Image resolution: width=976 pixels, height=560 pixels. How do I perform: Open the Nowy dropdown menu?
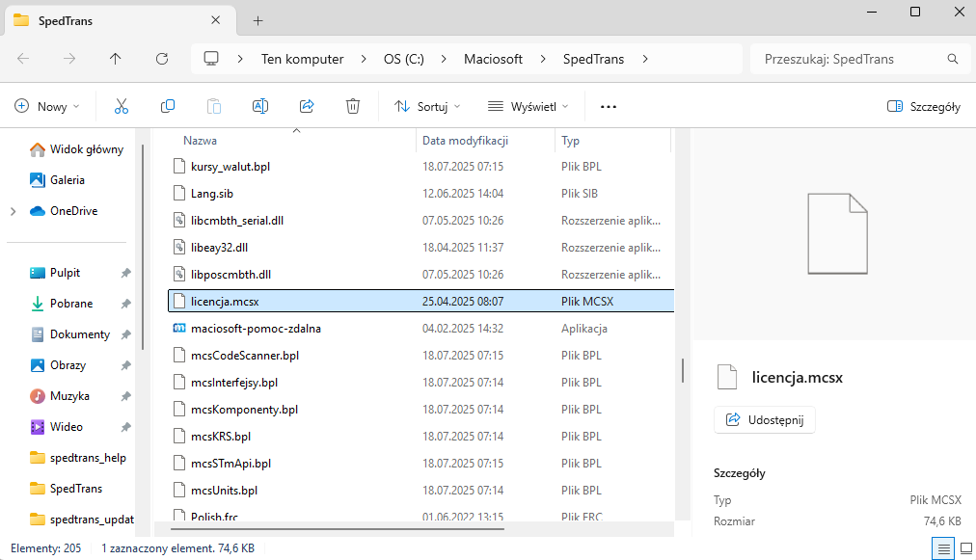[47, 107]
